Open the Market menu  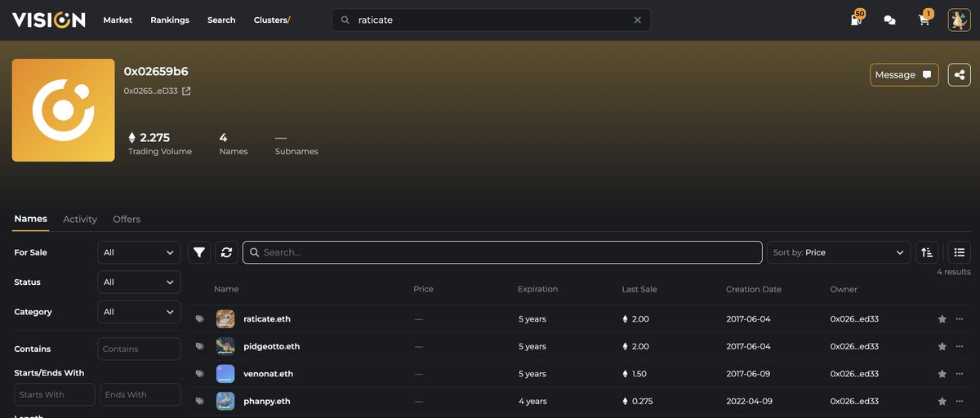click(x=118, y=20)
